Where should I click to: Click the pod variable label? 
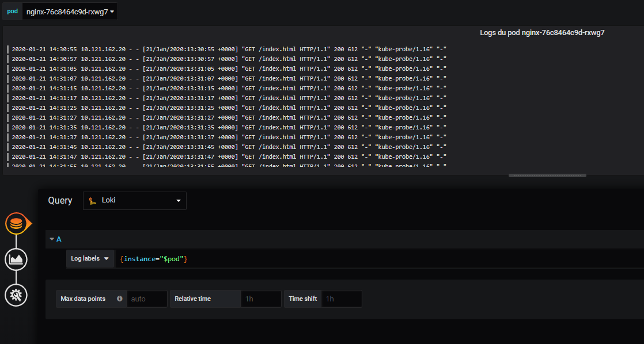pyautogui.click(x=12, y=12)
